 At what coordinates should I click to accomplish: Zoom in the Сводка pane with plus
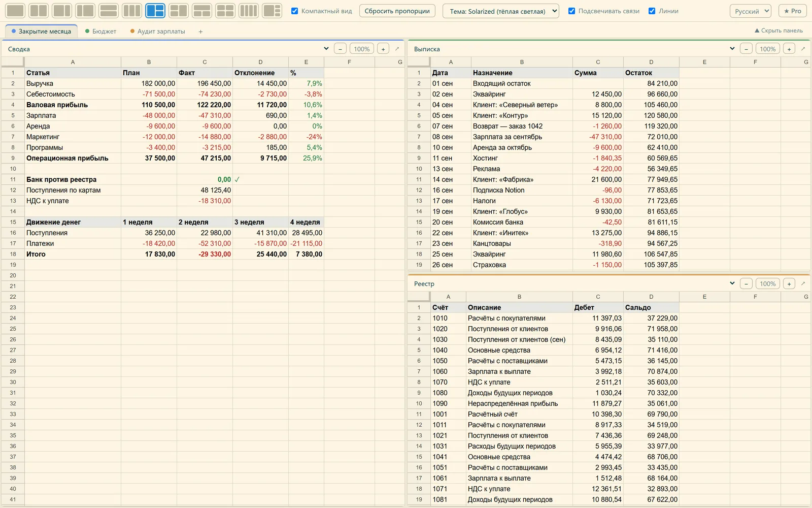pos(383,49)
